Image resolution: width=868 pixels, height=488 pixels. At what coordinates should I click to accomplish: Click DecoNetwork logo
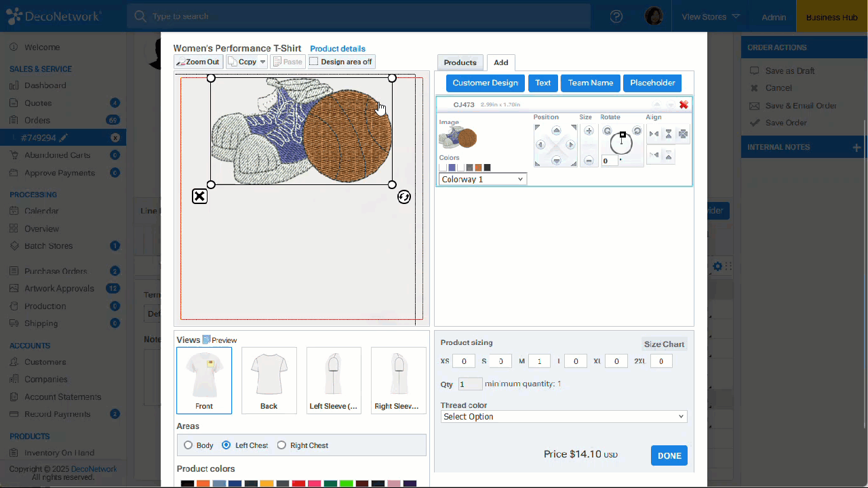(x=54, y=16)
